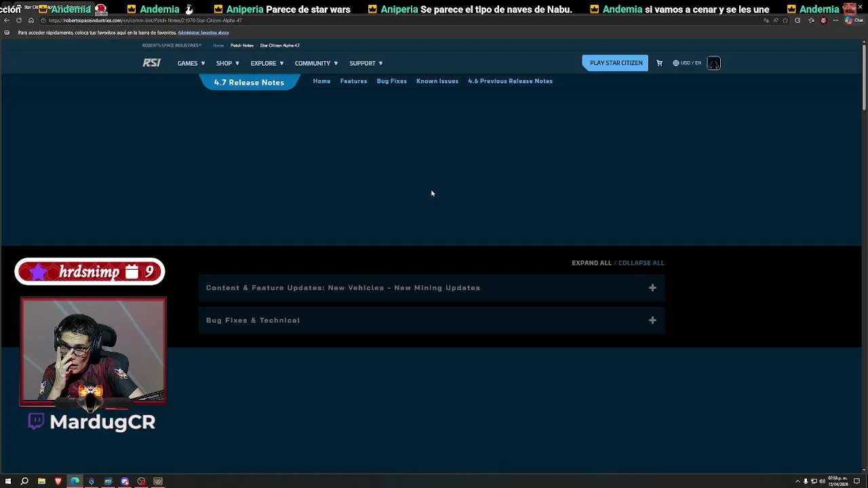
Task: Open the Windows Start menu
Action: [8, 481]
